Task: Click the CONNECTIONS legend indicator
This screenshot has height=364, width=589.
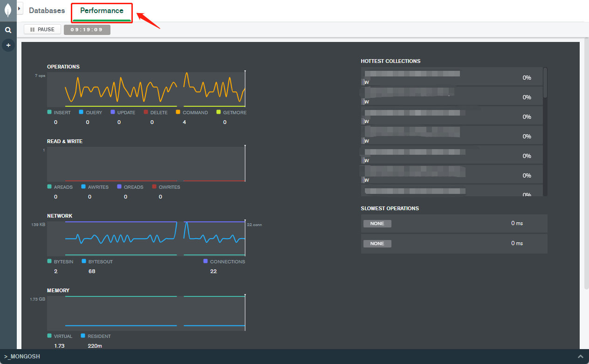Action: (205, 261)
